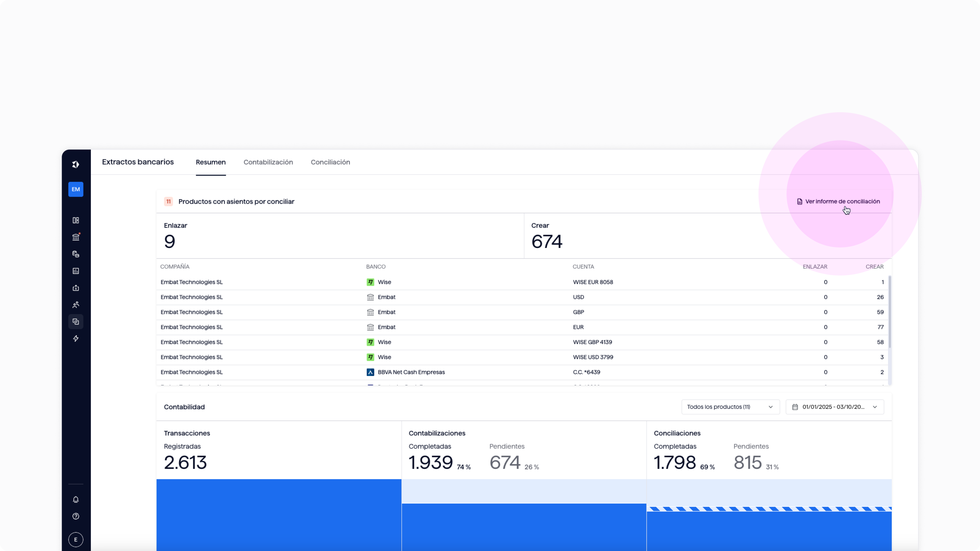Click the products table vertical scrollbar
Image resolution: width=980 pixels, height=551 pixels.
click(x=889, y=312)
